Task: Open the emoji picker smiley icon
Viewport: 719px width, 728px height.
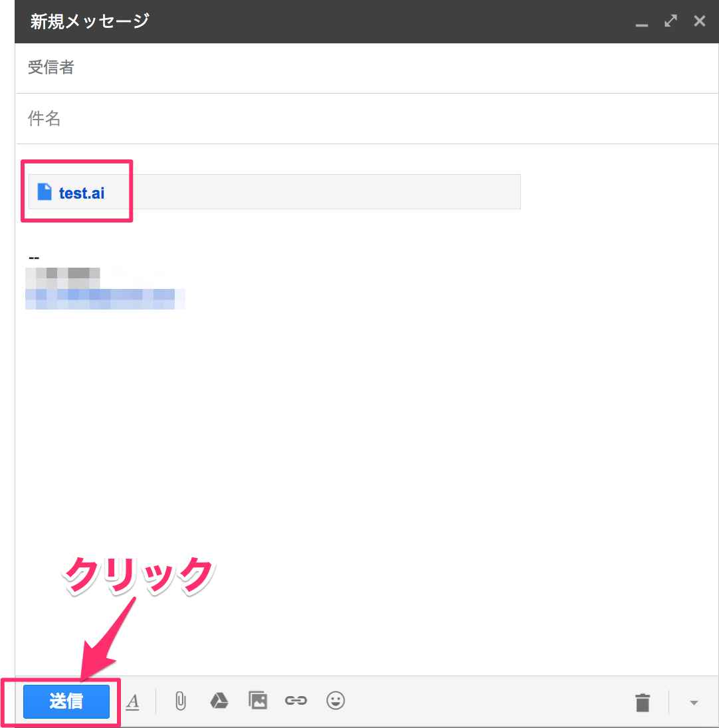Action: tap(336, 700)
